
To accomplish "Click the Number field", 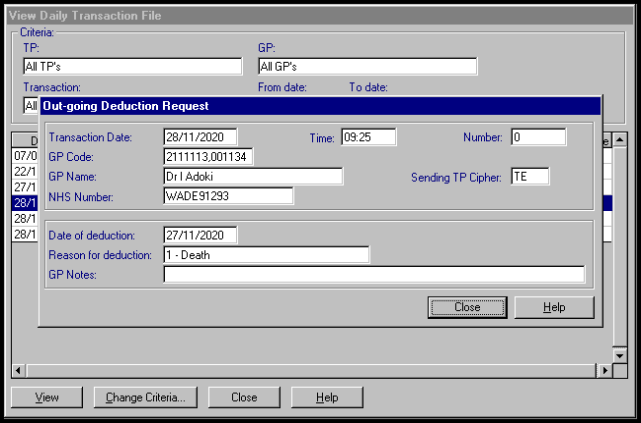I will click(538, 137).
